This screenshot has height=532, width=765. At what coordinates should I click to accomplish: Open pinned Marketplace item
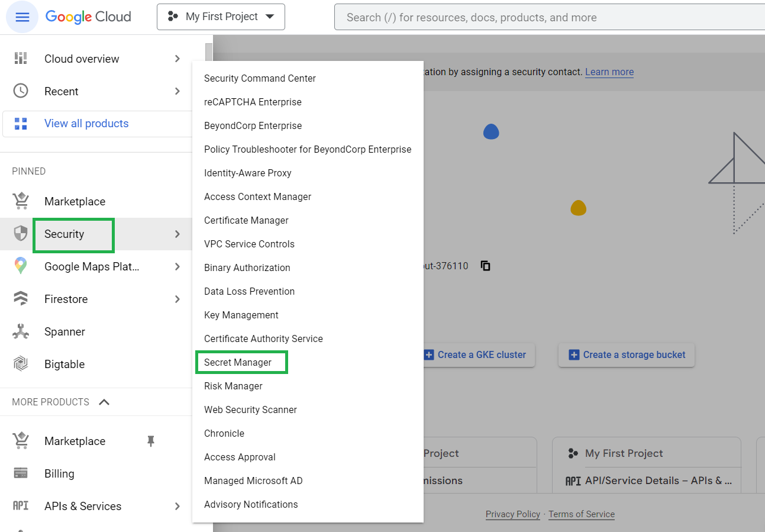[x=75, y=201]
